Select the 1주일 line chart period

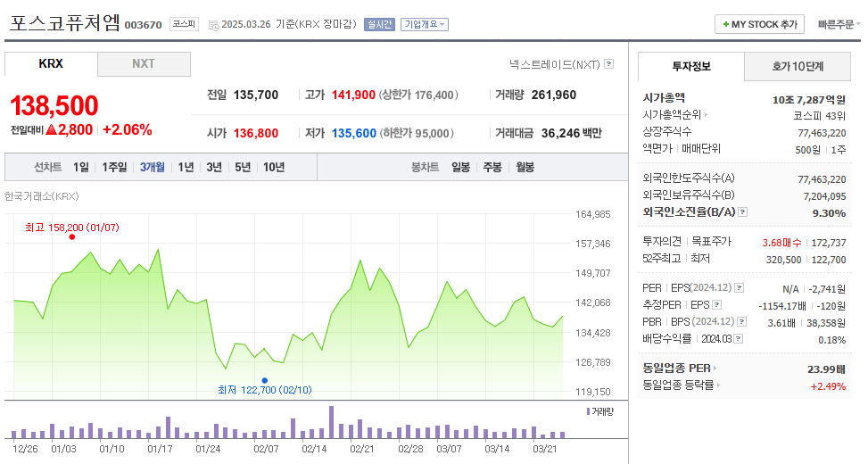click(114, 167)
